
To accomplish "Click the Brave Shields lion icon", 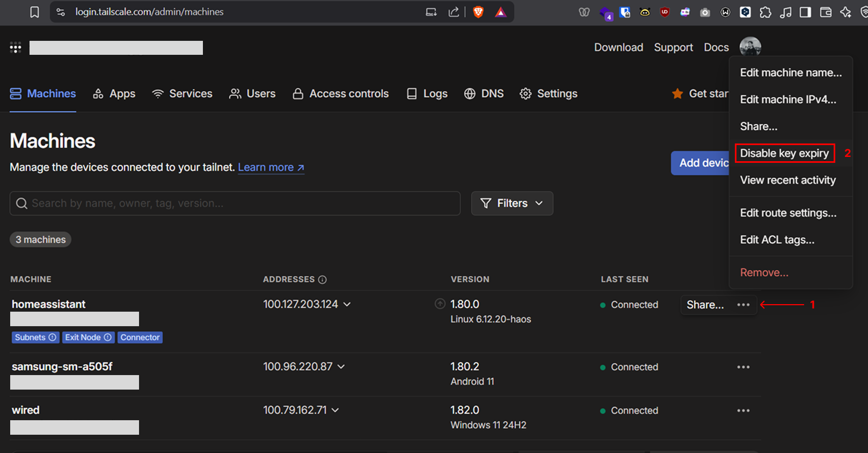I will pyautogui.click(x=478, y=12).
